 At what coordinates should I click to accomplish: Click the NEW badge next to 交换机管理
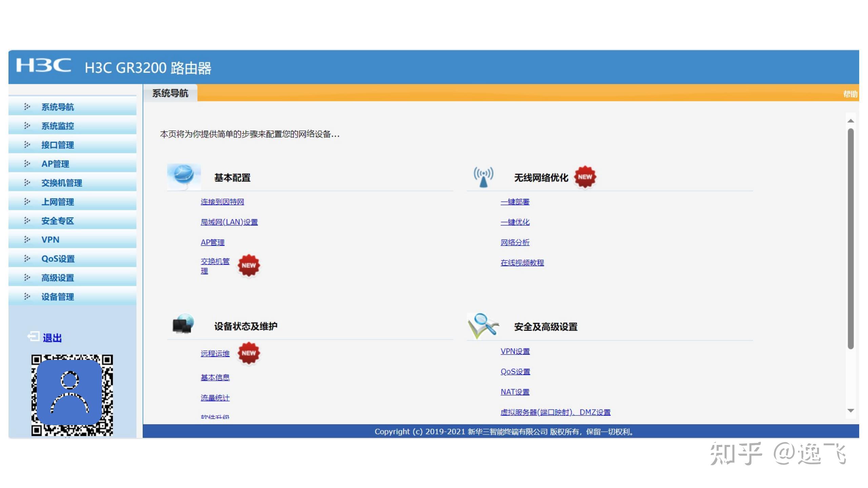click(249, 265)
